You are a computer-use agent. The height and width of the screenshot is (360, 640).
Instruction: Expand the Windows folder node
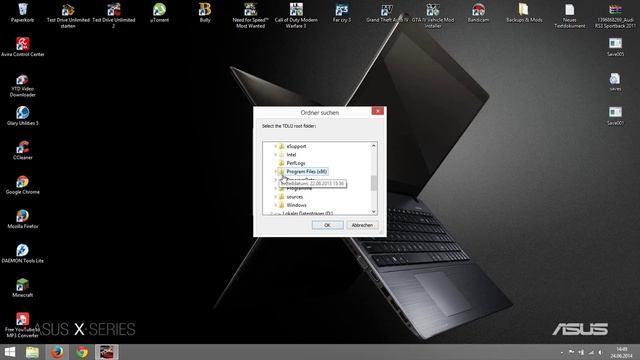click(x=276, y=205)
